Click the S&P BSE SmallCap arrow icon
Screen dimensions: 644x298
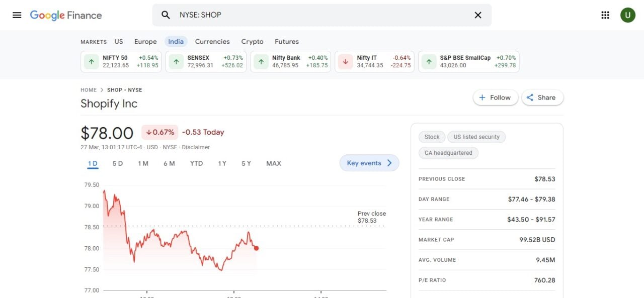pyautogui.click(x=429, y=62)
